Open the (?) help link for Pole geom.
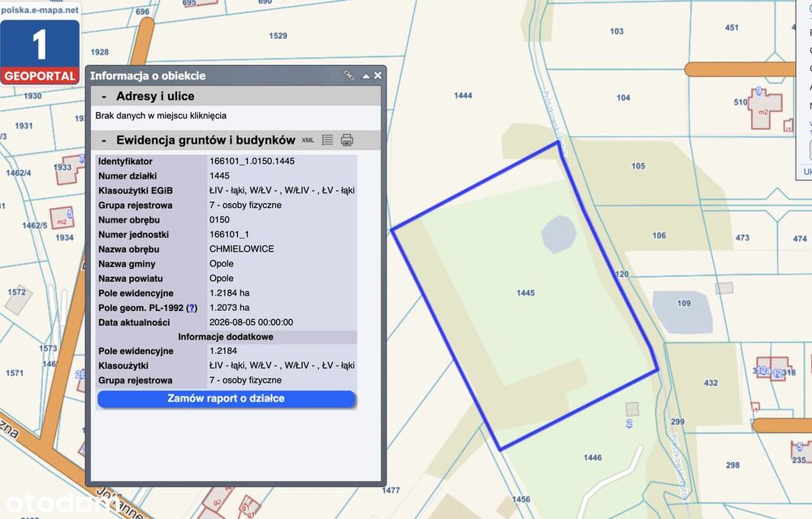The height and width of the screenshot is (519, 812). tap(192, 308)
